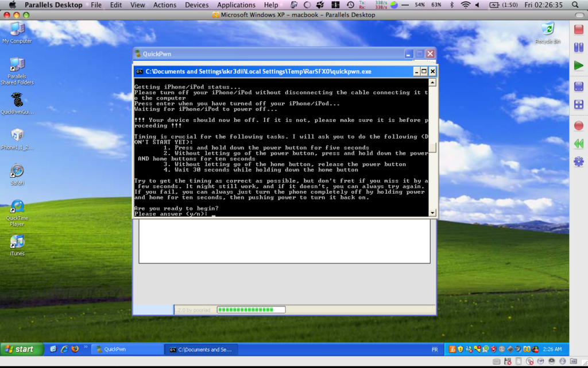Select the QuickTime Player desktop shortcut
This screenshot has width=588, height=368.
[x=17, y=213]
